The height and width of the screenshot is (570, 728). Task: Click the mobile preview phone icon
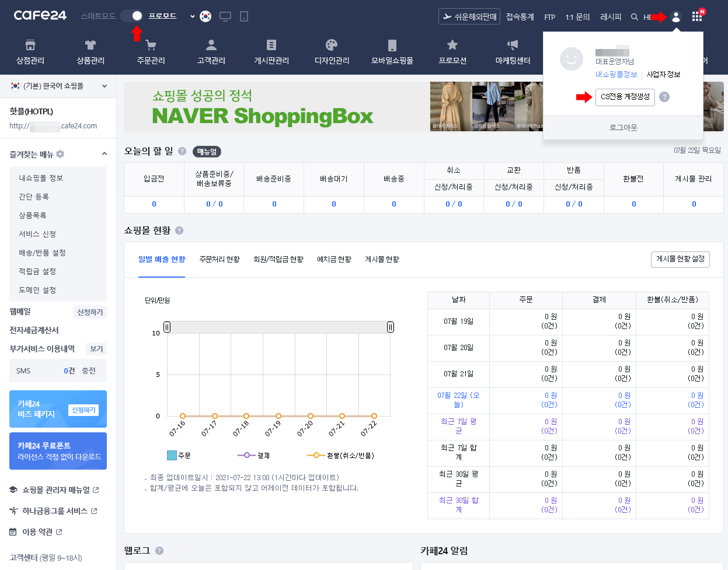[x=244, y=16]
